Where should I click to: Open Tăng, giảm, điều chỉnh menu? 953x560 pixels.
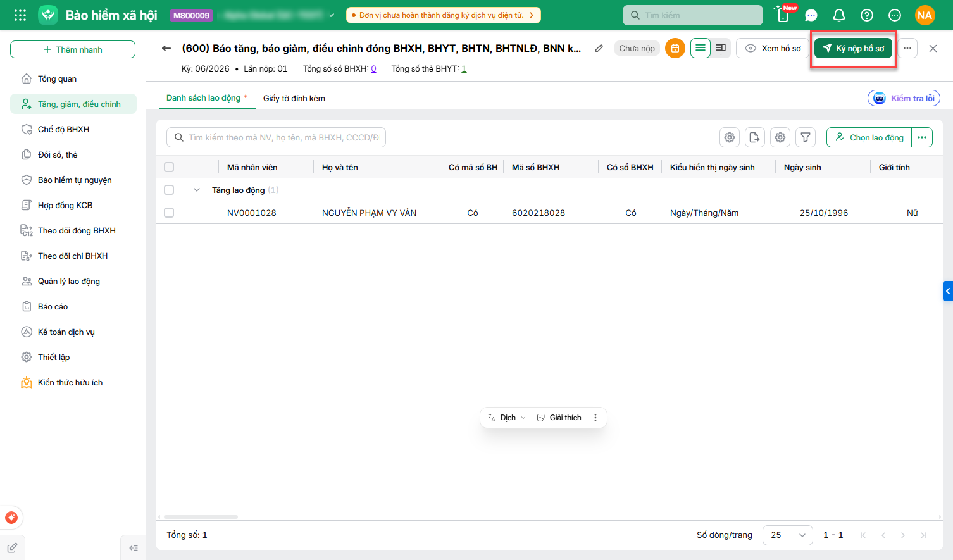[x=73, y=104]
